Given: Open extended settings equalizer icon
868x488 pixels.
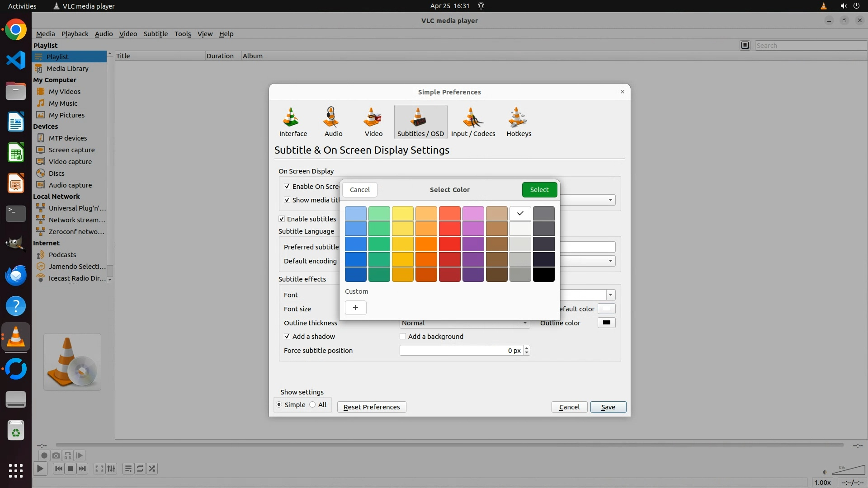Looking at the screenshot, I should point(111,469).
